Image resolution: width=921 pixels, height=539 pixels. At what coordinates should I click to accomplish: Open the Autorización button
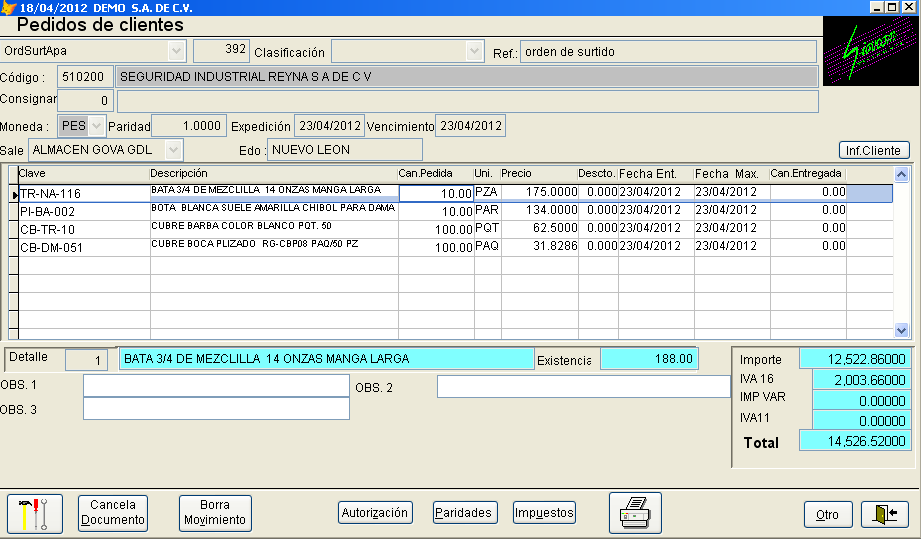click(x=375, y=513)
